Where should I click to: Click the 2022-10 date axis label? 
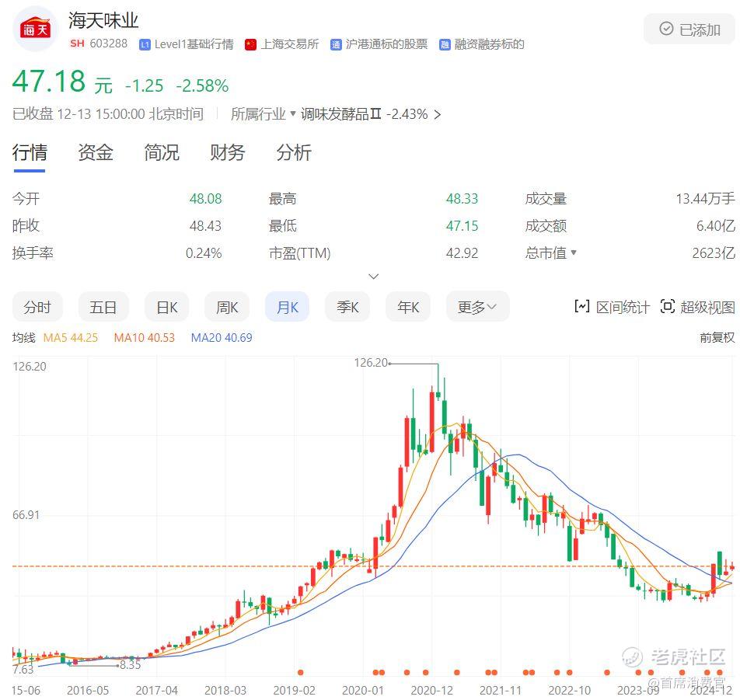click(x=569, y=691)
